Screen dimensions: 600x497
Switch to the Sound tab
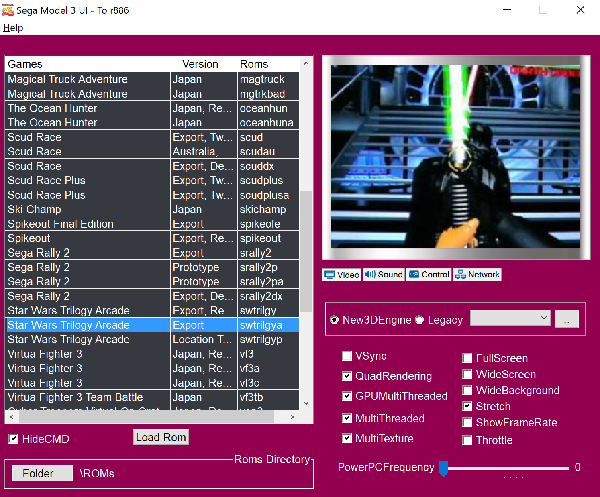pos(383,274)
